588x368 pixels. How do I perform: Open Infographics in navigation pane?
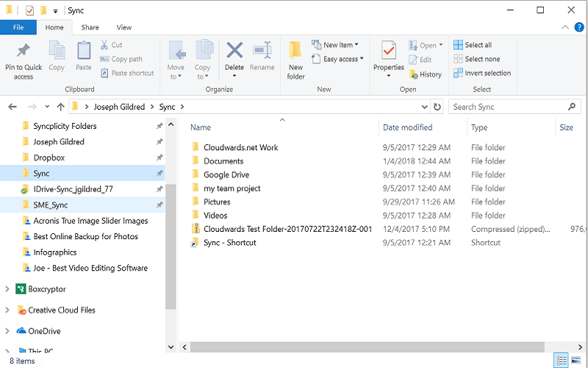pyautogui.click(x=54, y=252)
